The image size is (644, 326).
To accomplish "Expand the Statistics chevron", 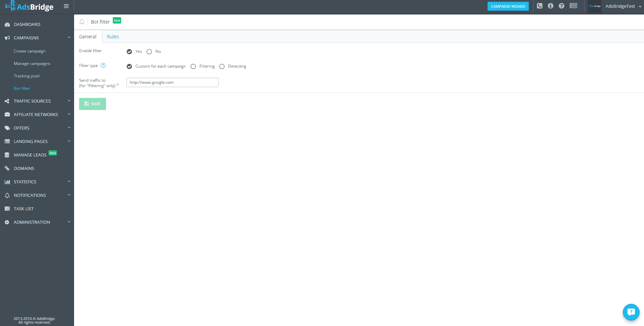I will coord(69,182).
